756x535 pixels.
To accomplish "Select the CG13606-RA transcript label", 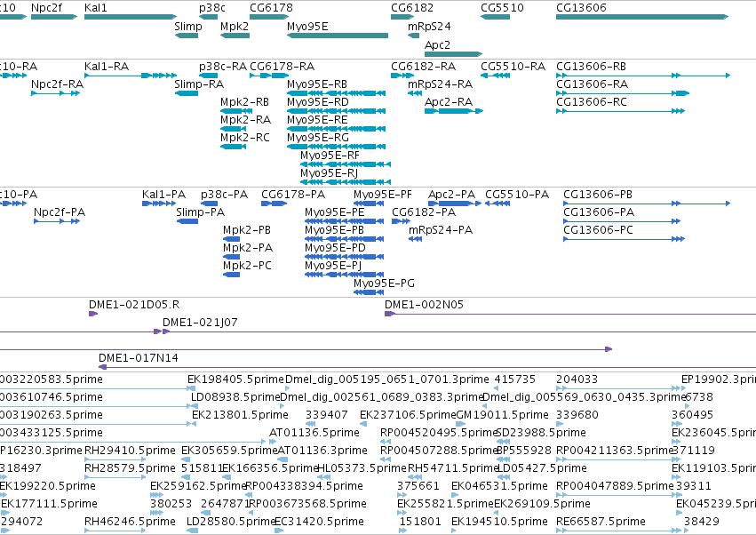I will (592, 84).
